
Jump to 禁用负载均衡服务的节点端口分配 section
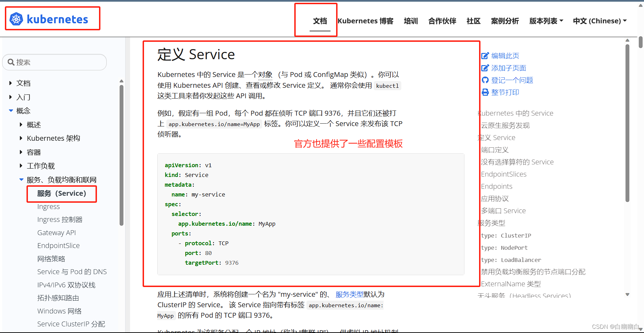(533, 272)
